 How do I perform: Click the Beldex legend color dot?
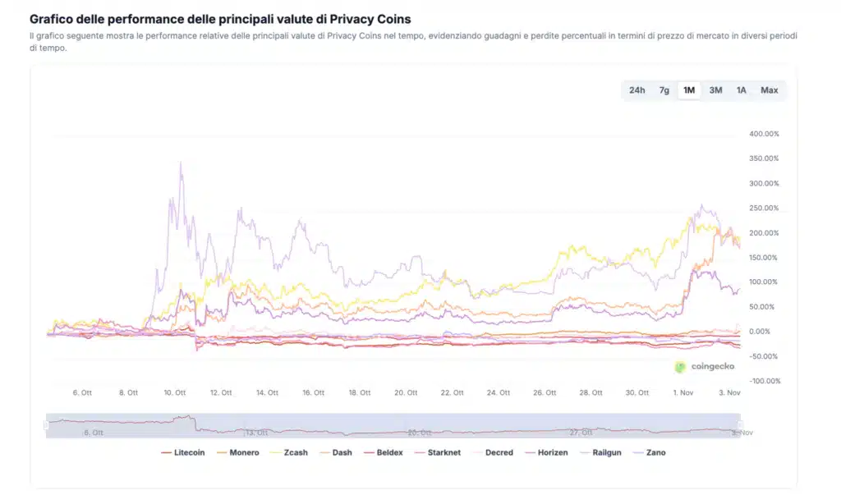[370, 452]
